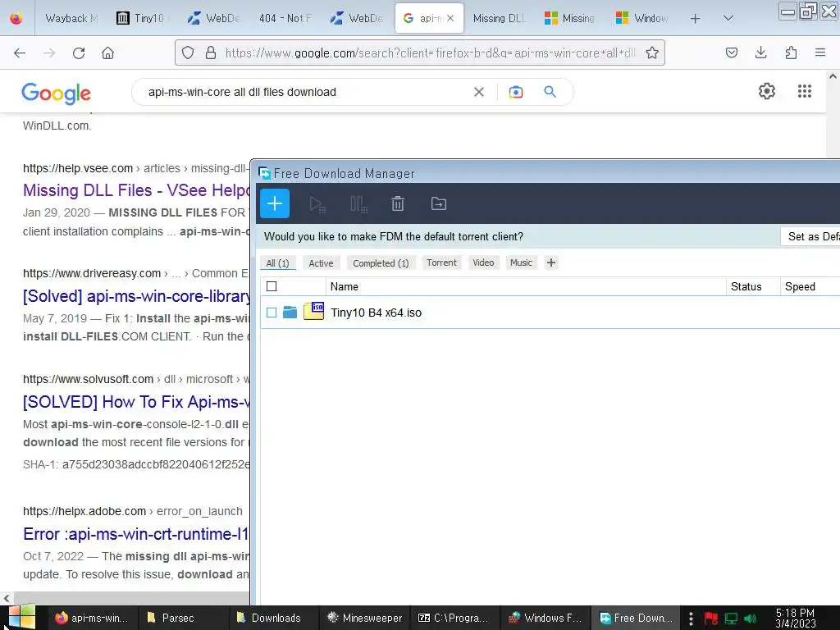Click Set as Default button in FDM

point(810,236)
